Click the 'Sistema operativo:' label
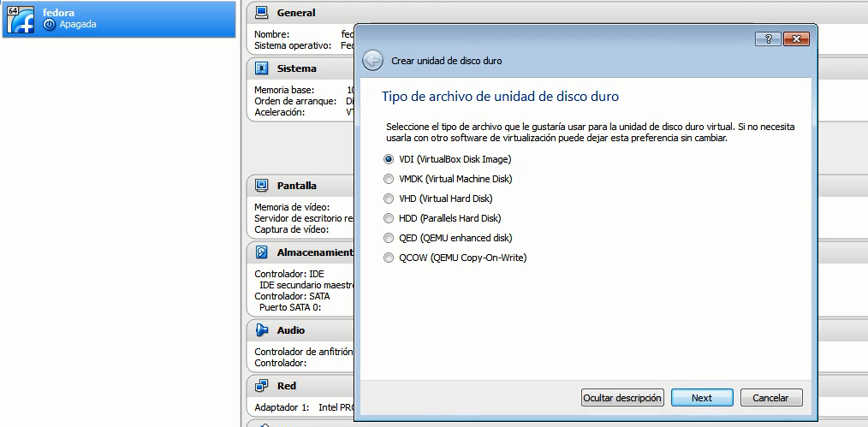The width and height of the screenshot is (868, 427). [x=293, y=45]
